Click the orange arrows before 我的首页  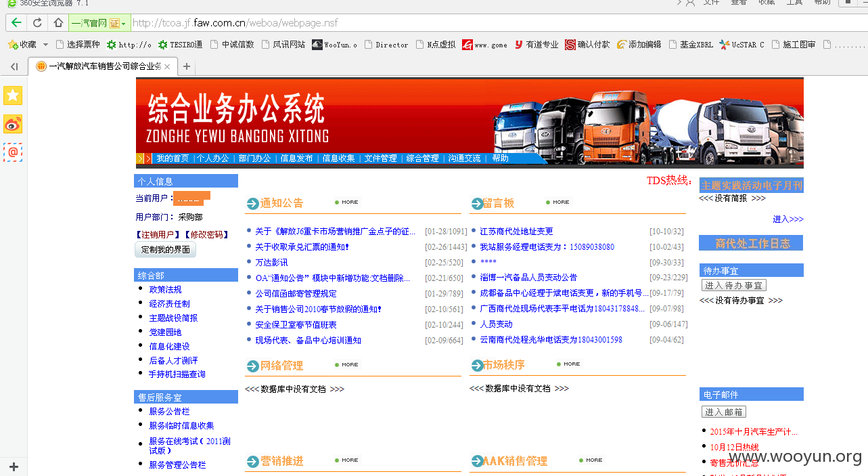[x=143, y=158]
